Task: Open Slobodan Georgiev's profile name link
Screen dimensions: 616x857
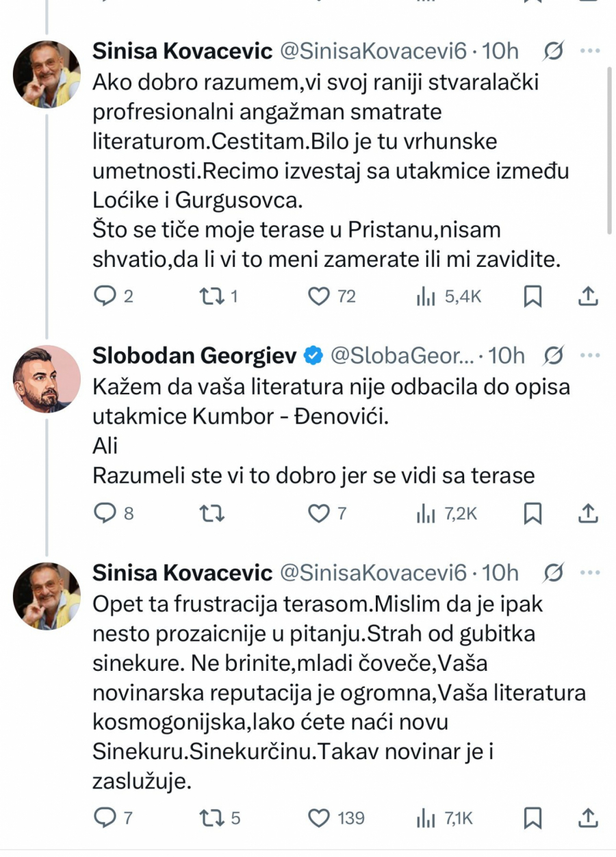Action: 194,356
